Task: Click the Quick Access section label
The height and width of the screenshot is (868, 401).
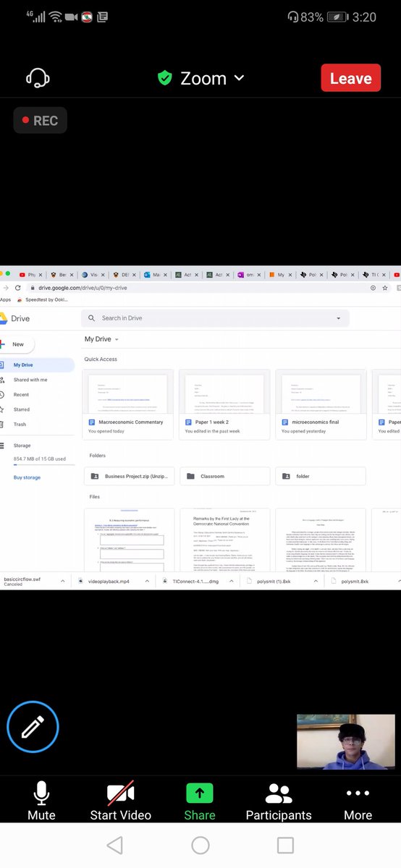Action: [100, 359]
